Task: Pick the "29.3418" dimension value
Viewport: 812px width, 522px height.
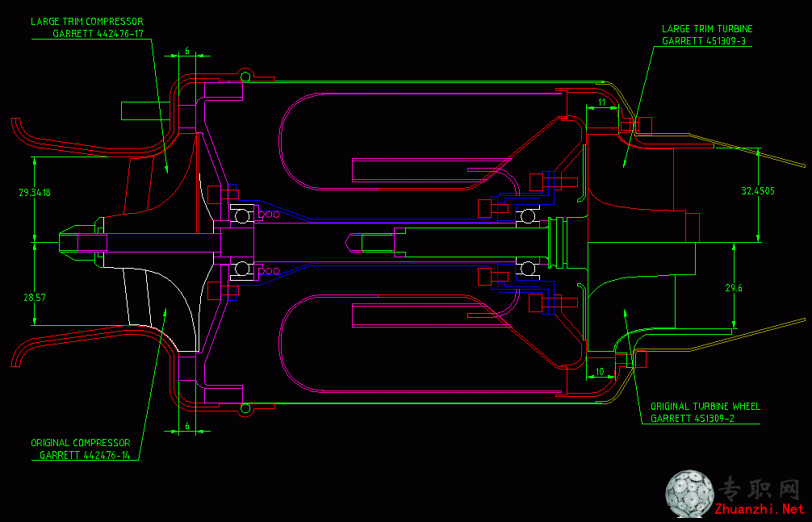Action: (35, 193)
